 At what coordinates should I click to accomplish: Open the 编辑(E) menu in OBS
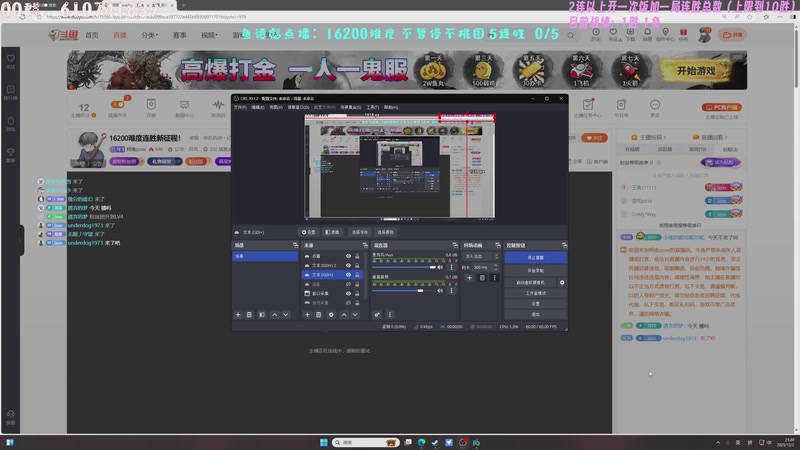(258, 107)
